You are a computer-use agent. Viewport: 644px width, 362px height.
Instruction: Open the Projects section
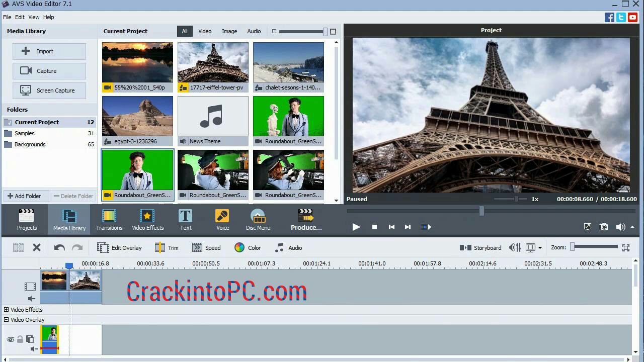tap(27, 220)
